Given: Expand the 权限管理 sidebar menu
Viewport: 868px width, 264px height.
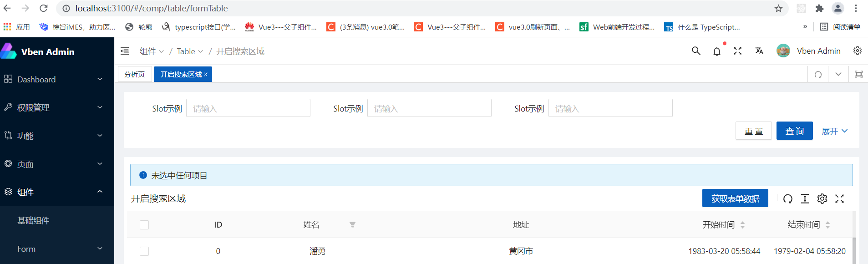Looking at the screenshot, I should (57, 107).
